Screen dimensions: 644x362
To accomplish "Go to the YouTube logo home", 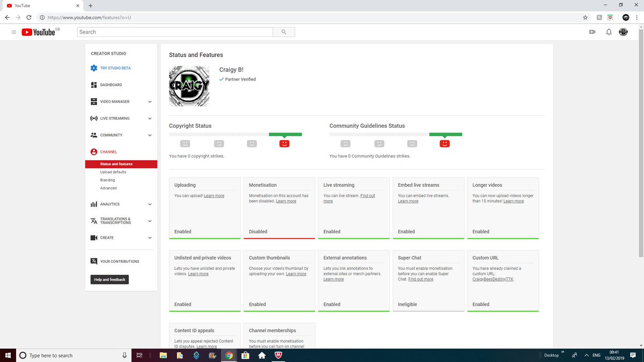I will [x=39, y=32].
